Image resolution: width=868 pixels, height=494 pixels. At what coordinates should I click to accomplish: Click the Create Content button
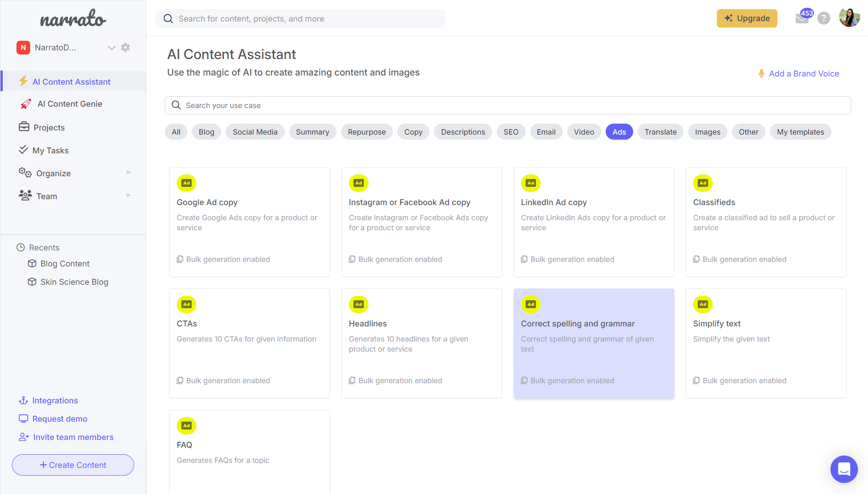coord(73,465)
